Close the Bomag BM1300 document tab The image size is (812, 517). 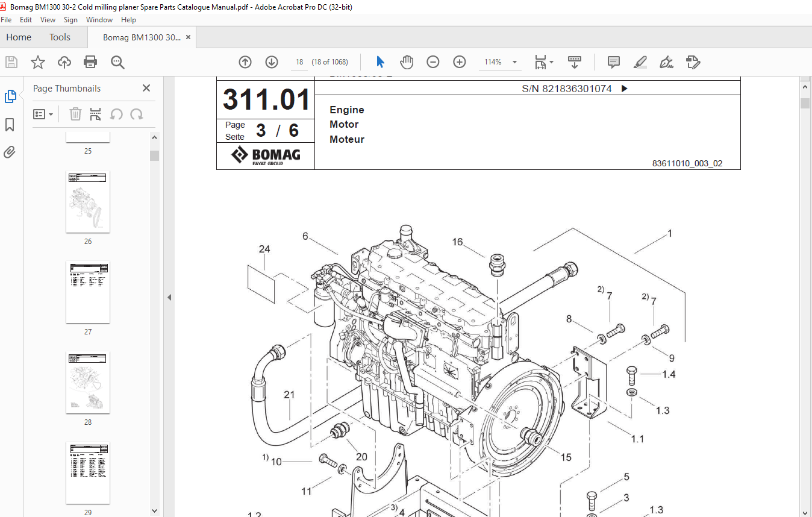click(188, 37)
